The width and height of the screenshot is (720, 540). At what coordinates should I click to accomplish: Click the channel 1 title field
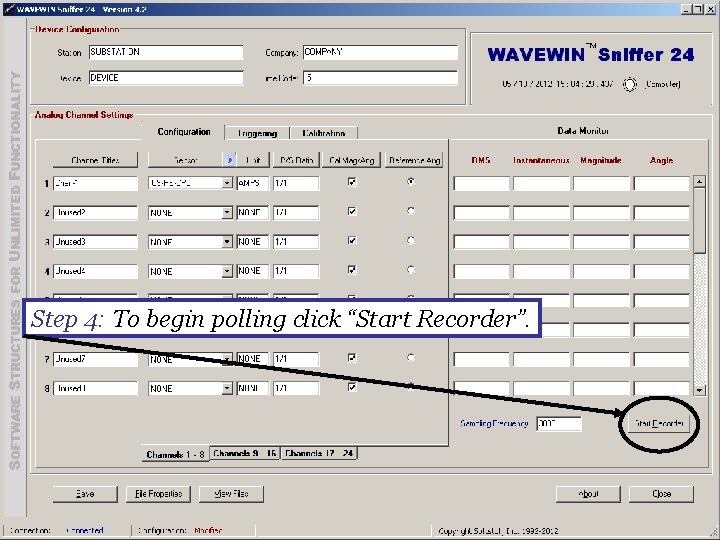click(x=96, y=183)
